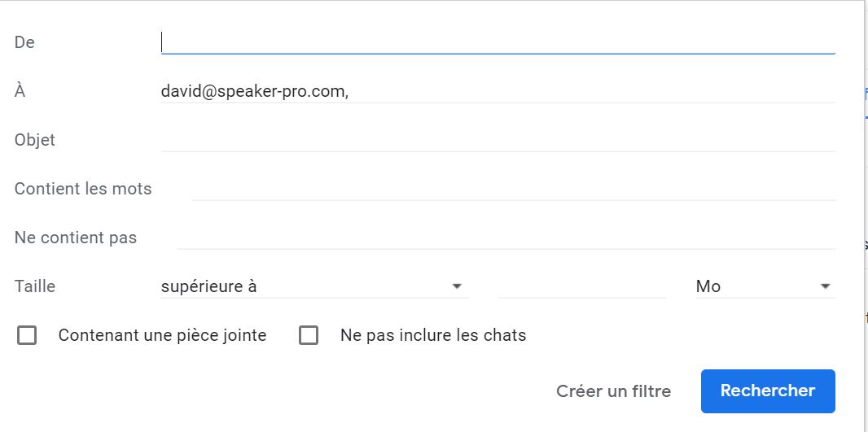Click the Ne pas inclure les chats label
The width and height of the screenshot is (868, 432).
[433, 335]
